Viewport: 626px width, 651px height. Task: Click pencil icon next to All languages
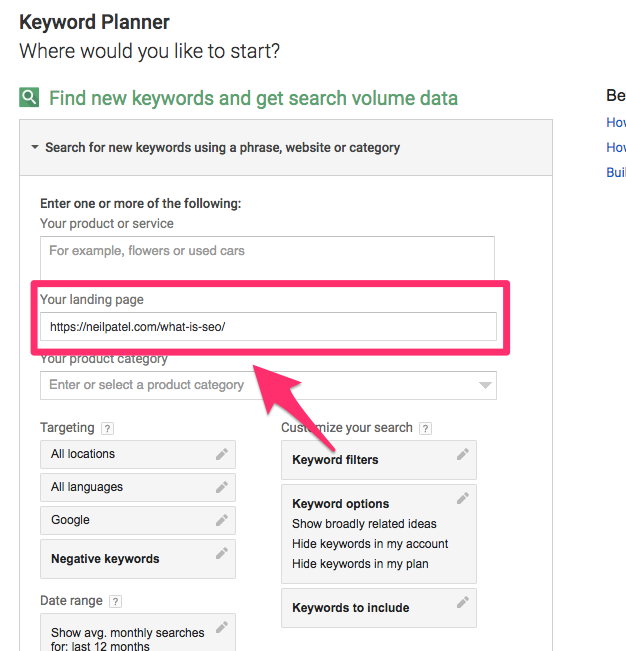[222, 487]
